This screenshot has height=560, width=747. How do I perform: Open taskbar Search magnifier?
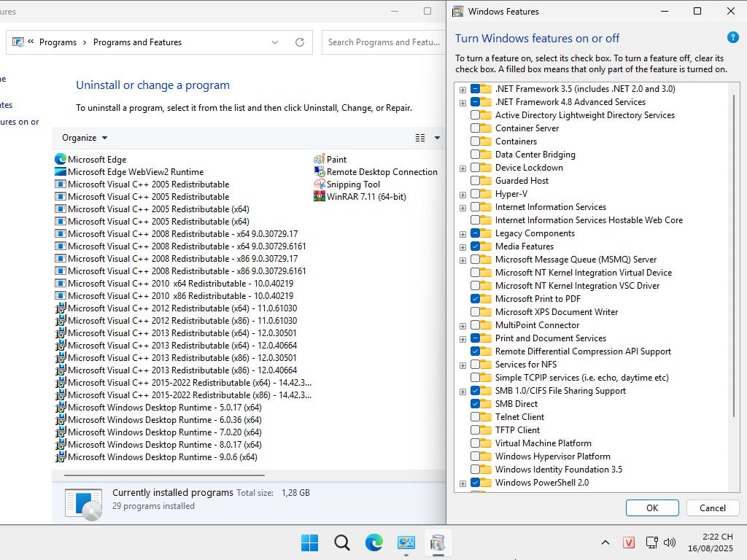pyautogui.click(x=341, y=542)
